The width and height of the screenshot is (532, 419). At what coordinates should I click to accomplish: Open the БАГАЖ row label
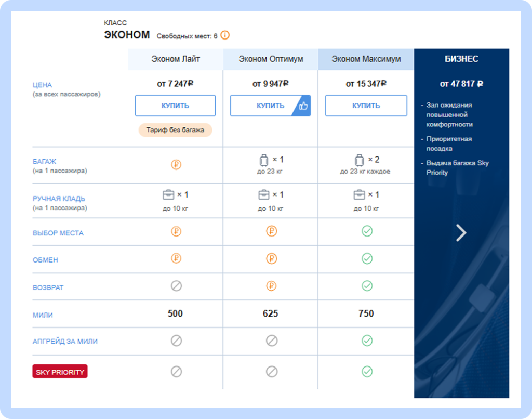45,162
